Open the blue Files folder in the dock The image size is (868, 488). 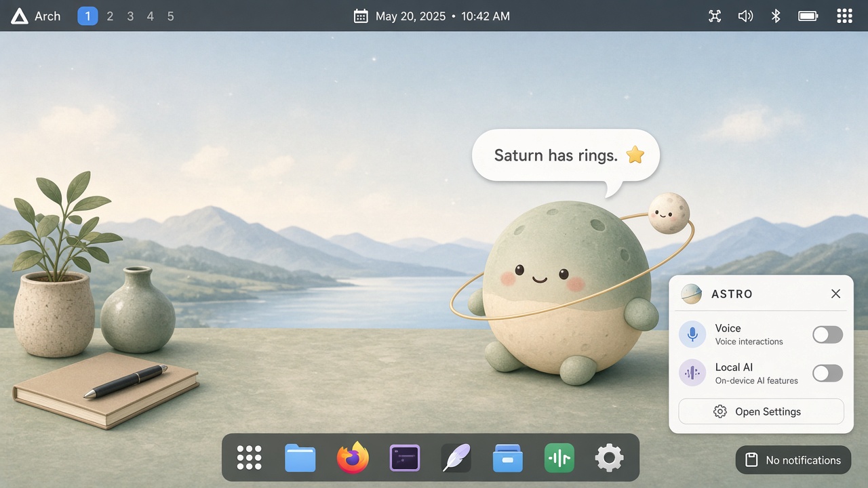click(x=300, y=457)
